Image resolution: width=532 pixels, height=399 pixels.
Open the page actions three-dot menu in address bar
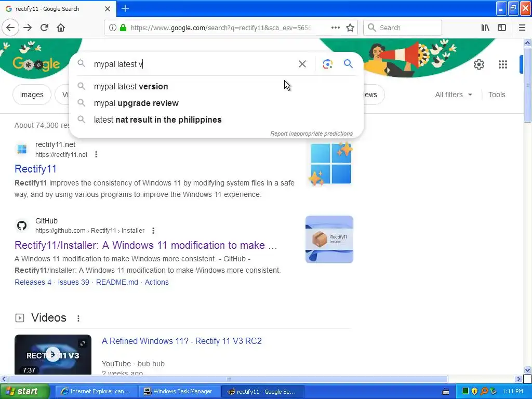click(336, 28)
